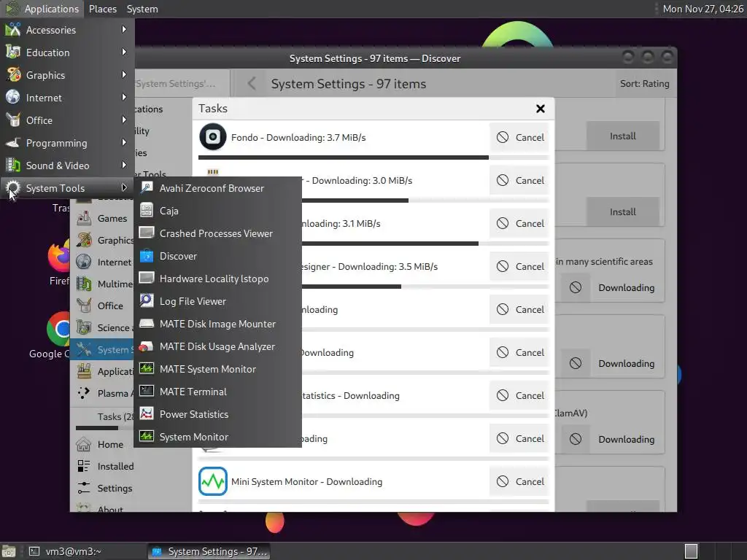Open the Games category in Discover sidebar
747x560 pixels.
[x=102, y=219]
